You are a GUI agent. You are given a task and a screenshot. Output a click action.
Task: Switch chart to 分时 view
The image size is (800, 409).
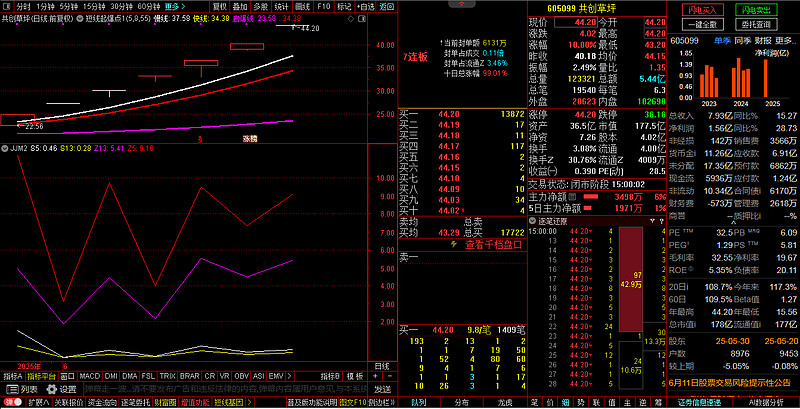tap(22, 7)
